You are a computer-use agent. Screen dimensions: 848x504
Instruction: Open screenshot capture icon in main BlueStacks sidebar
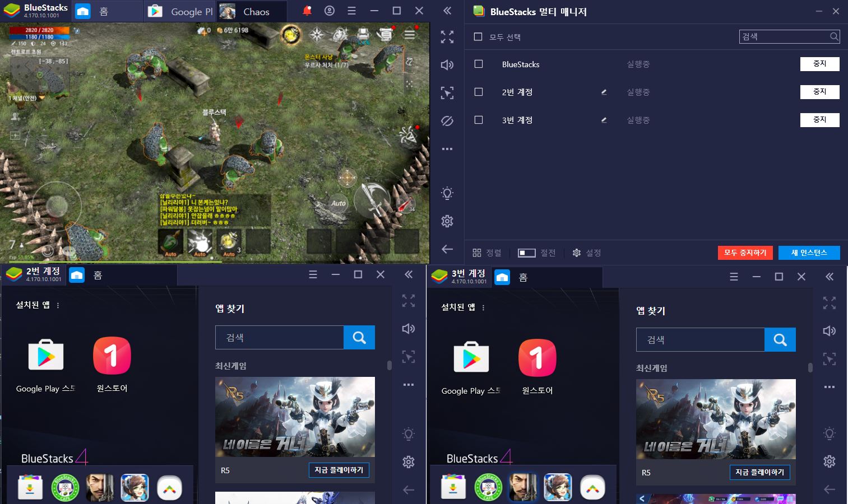click(x=447, y=93)
